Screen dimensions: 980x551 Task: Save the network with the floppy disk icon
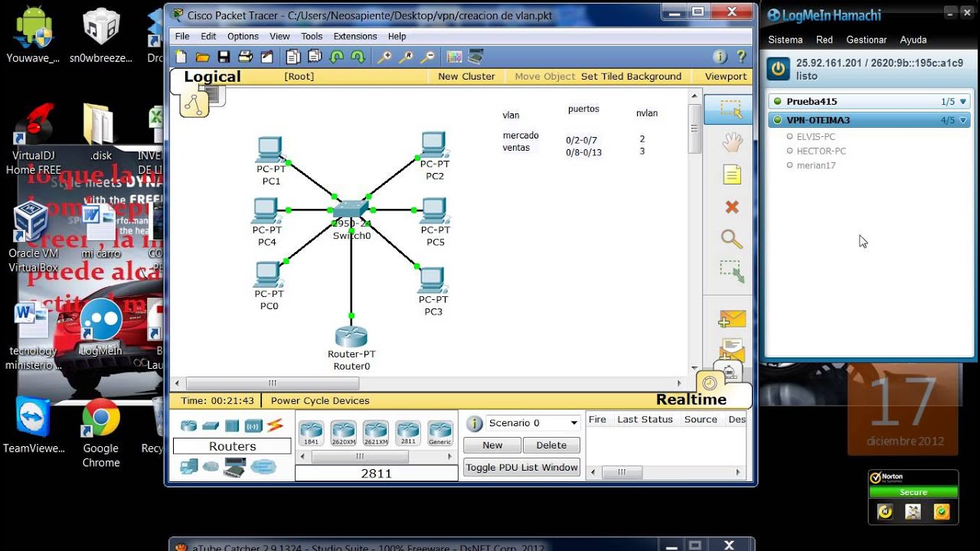pos(224,57)
